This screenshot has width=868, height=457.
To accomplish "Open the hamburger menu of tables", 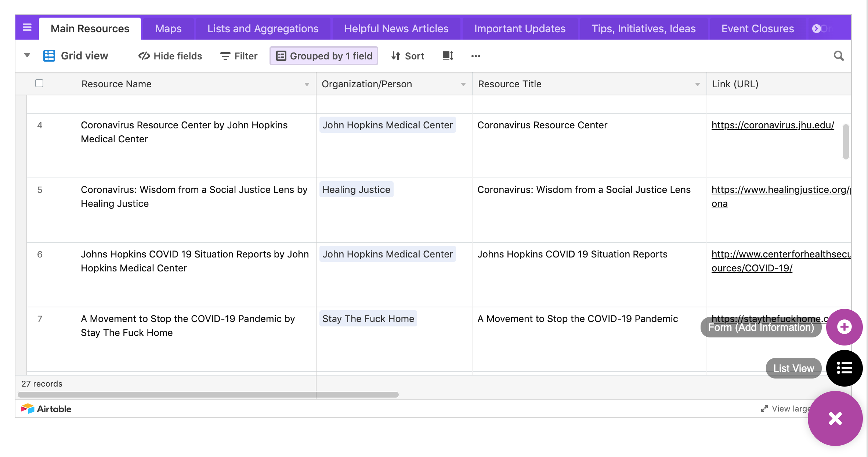I will click(x=27, y=28).
